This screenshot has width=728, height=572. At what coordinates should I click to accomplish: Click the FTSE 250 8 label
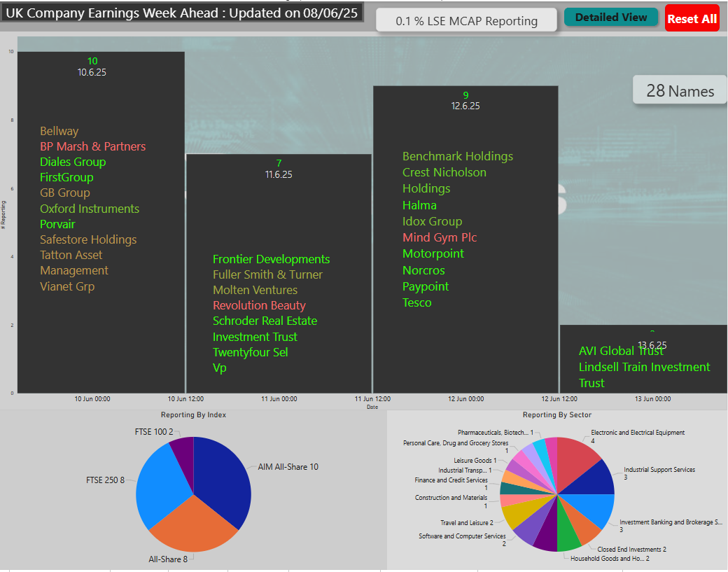pos(106,480)
